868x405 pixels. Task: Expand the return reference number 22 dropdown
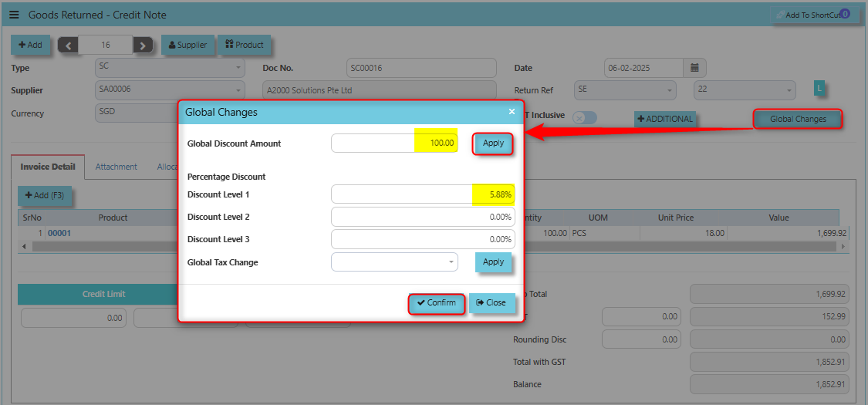click(745, 89)
